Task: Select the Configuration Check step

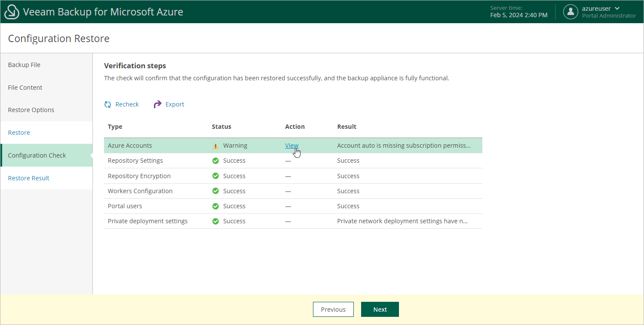Action: click(46, 155)
